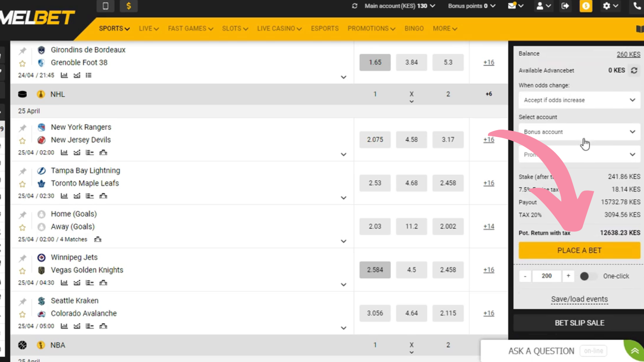The image size is (644, 362).
Task: Expand markets chevron for Home (Goals) row
Action: coord(343,241)
